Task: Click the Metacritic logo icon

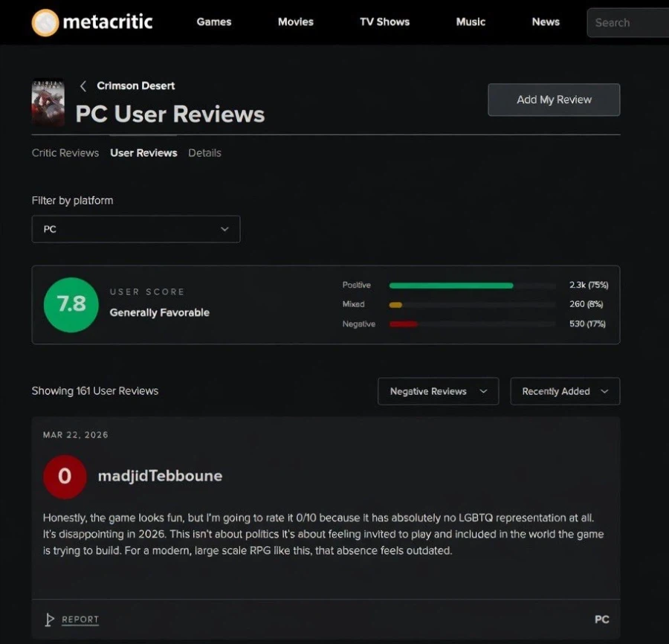Action: [x=45, y=22]
